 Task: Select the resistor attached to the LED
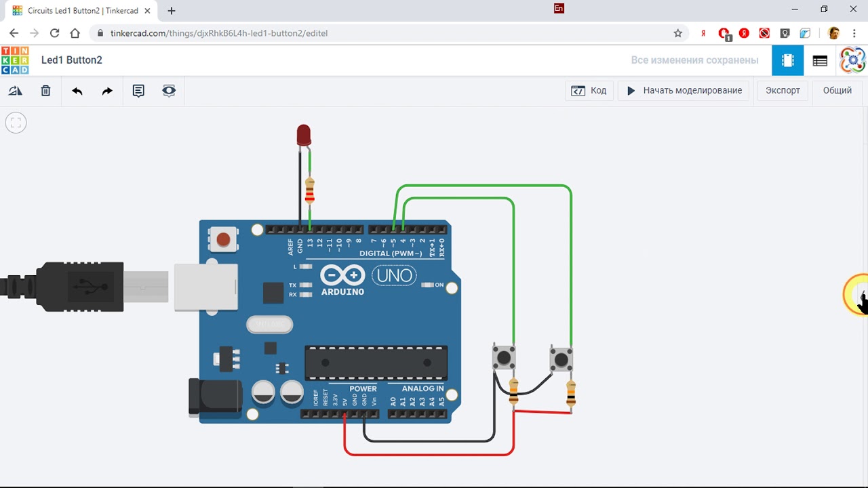[x=310, y=191]
